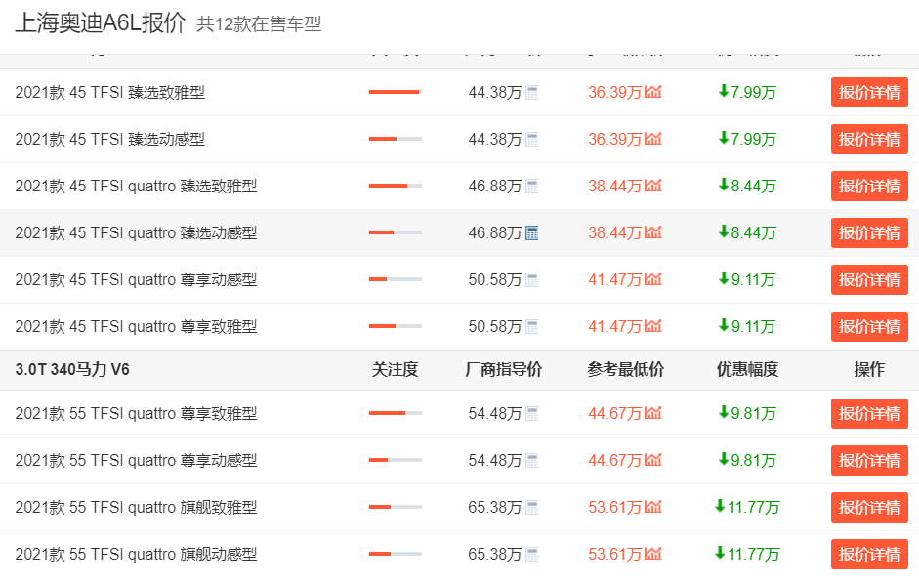Open 2021款 45 TFSI quattro 尊享动感型 link
The image size is (919, 588).
click(x=136, y=280)
